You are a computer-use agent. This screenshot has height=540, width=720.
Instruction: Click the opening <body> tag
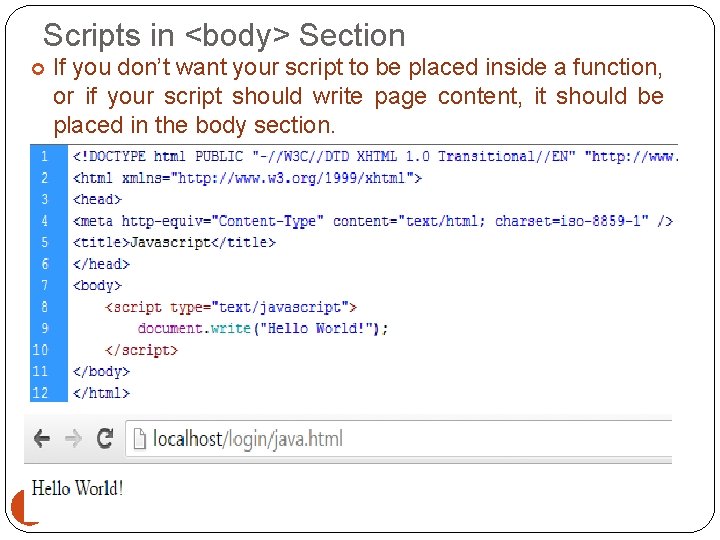[x=97, y=286]
